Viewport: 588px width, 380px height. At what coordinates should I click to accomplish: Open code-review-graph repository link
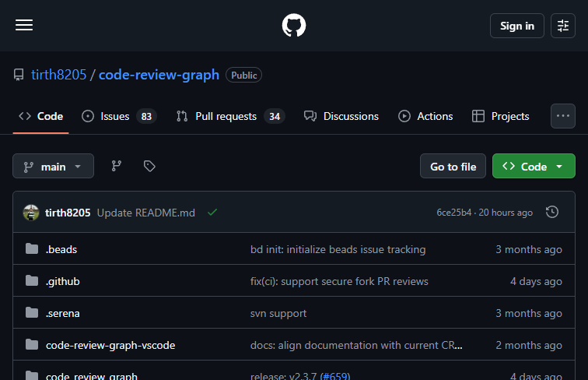tap(159, 75)
